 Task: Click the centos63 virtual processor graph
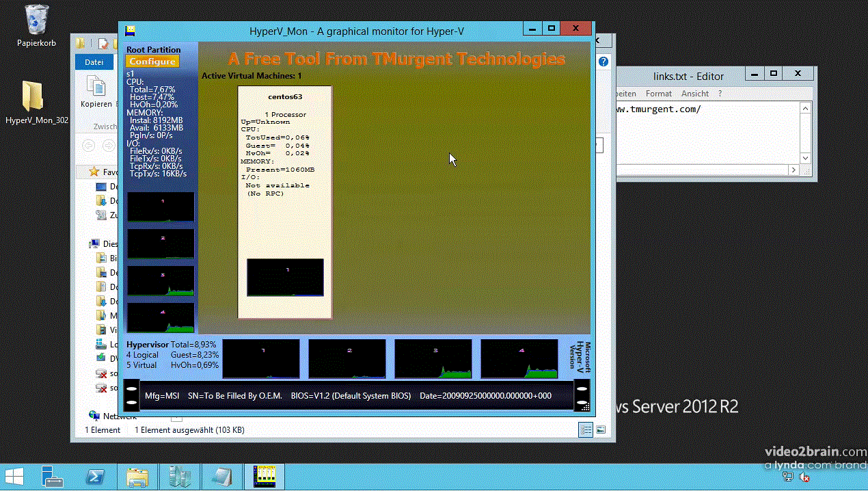coord(285,278)
